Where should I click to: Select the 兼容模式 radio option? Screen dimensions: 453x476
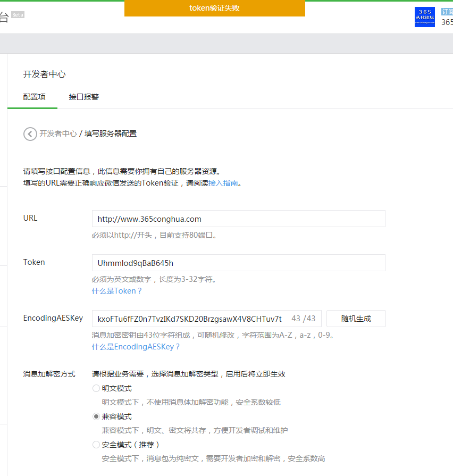[96, 416]
